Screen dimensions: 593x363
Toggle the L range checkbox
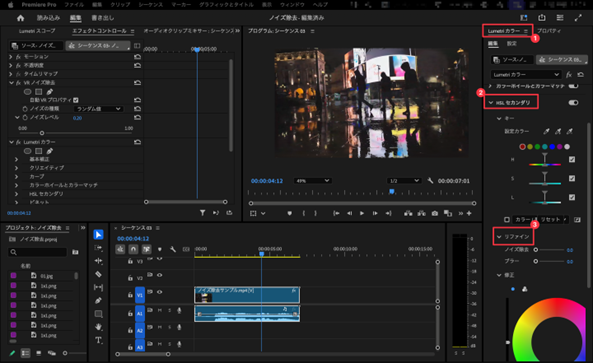pyautogui.click(x=572, y=197)
